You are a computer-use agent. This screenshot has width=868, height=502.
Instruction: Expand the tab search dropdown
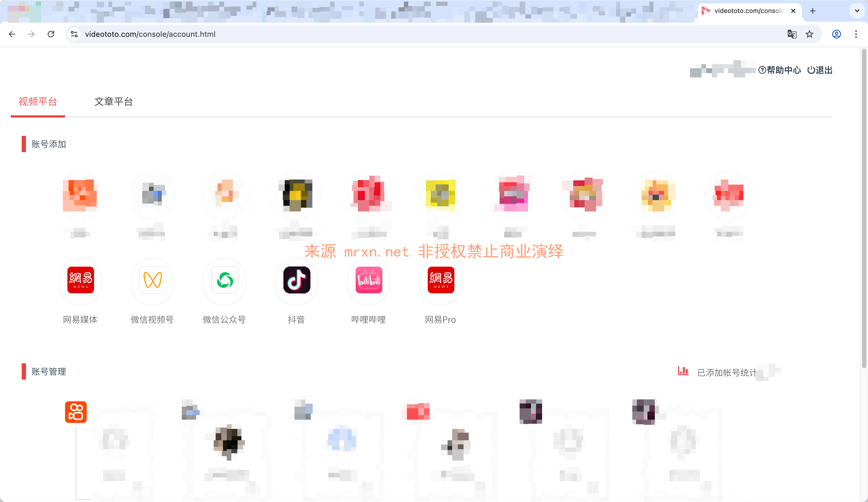(857, 11)
